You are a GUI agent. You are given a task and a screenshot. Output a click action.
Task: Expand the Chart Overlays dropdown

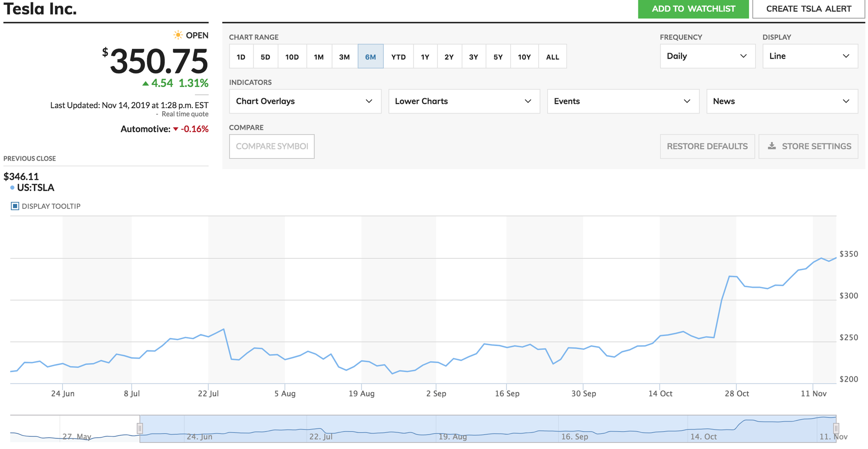pyautogui.click(x=305, y=101)
